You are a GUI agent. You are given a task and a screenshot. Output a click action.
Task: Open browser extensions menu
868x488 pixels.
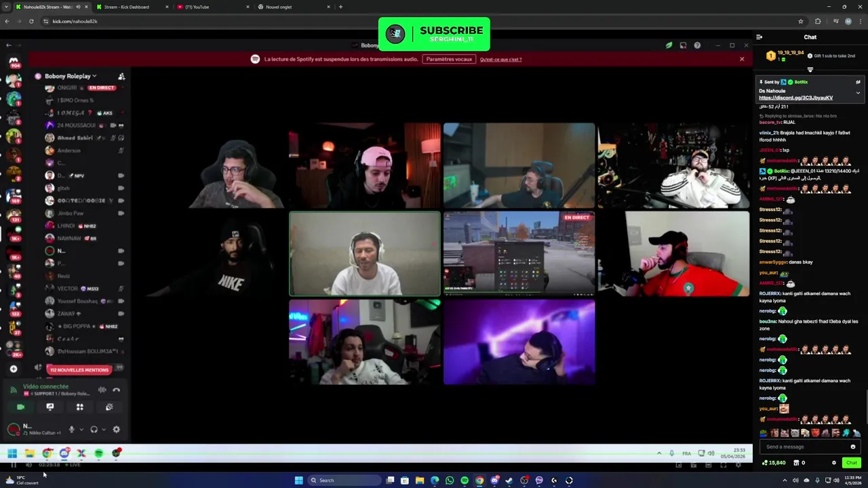coord(818,21)
